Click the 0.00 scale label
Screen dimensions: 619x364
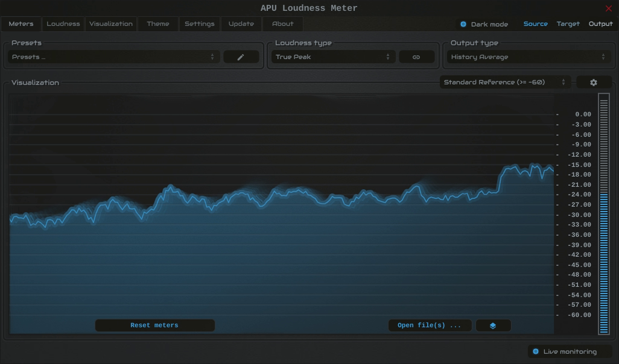coord(583,115)
